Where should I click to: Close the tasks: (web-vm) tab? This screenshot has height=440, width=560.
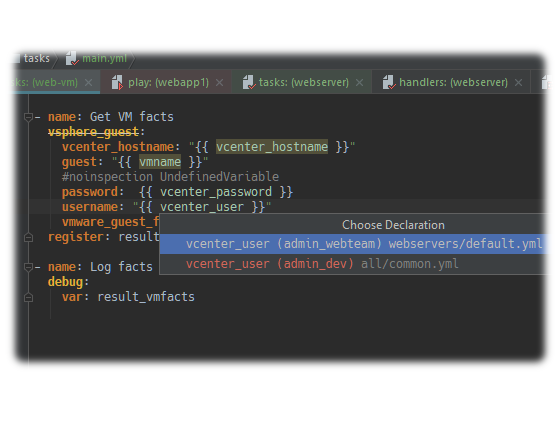tap(88, 82)
